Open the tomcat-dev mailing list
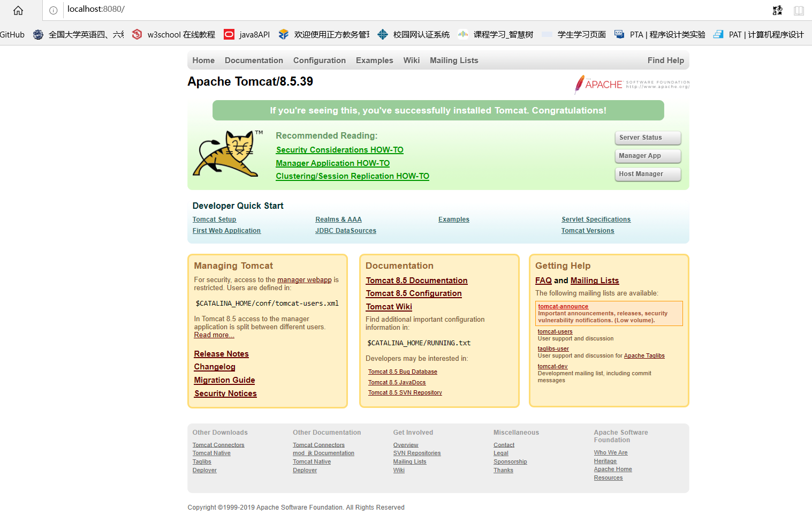 coord(552,367)
